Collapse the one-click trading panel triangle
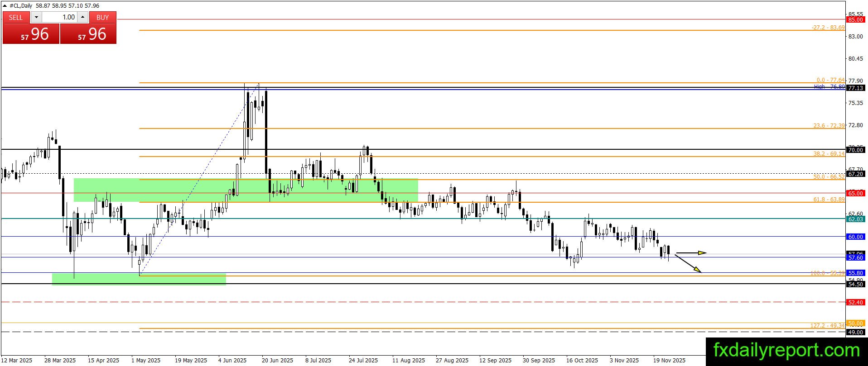Screen dimensions: 868x366 (x=5, y=6)
